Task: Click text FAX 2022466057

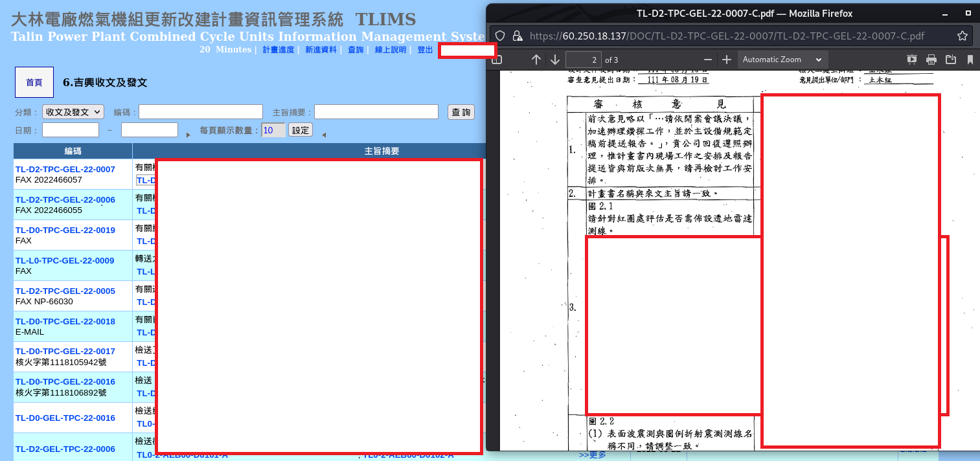Action: 49,180
